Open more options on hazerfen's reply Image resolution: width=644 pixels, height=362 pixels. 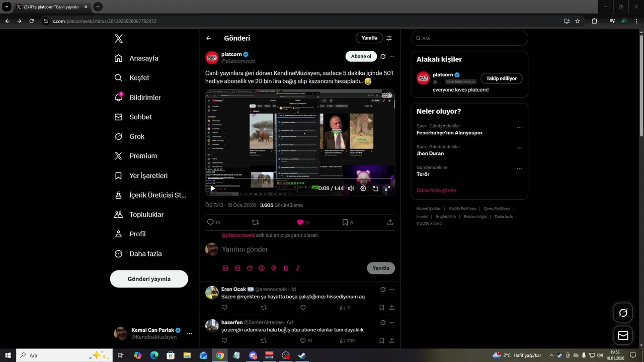coord(392,323)
